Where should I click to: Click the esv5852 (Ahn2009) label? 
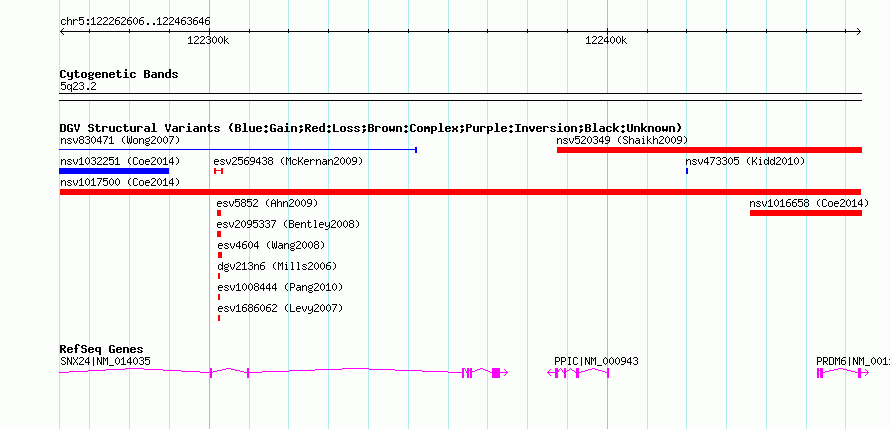[x=267, y=203]
